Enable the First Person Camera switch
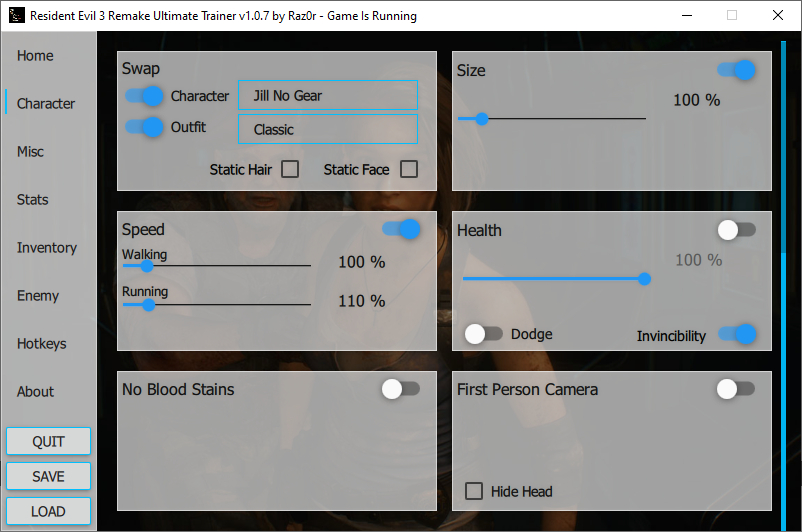The image size is (802, 532). (736, 389)
